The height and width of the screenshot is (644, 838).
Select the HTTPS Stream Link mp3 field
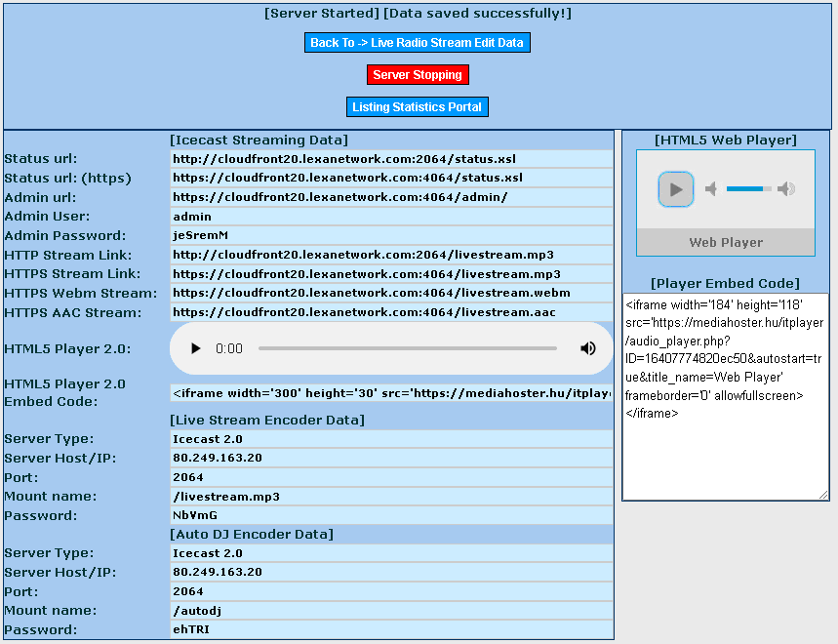point(391,274)
